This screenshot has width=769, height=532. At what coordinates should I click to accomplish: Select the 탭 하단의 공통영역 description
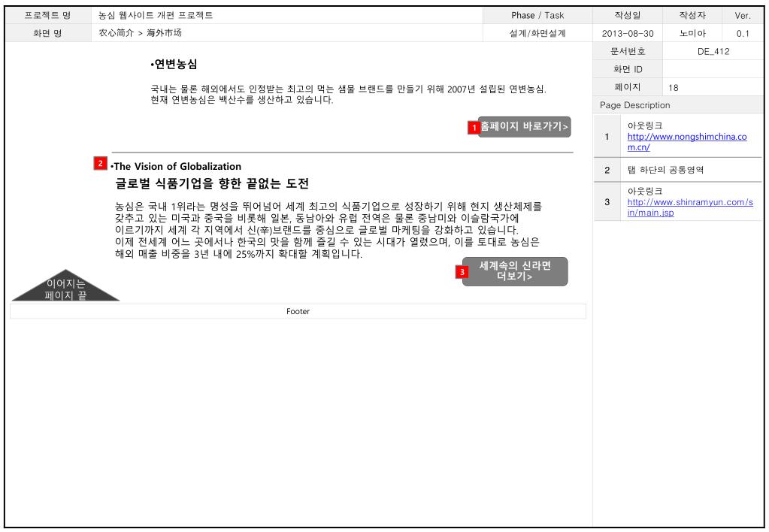[x=665, y=170]
